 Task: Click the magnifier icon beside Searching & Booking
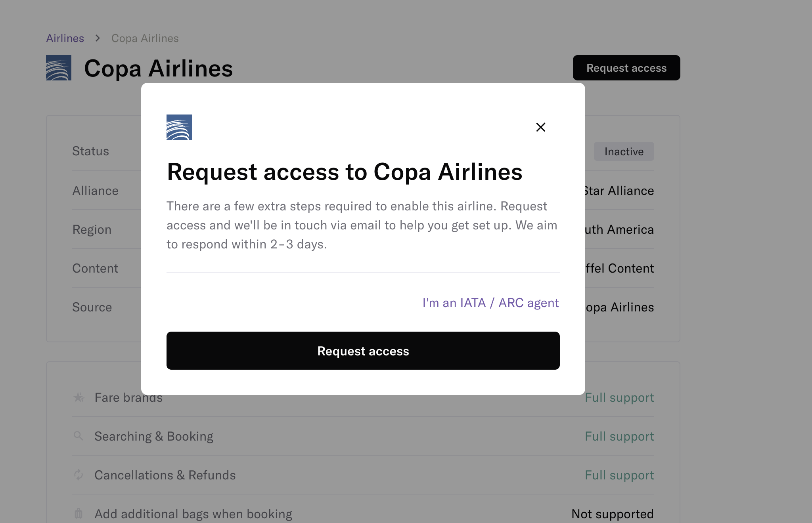[x=79, y=436]
